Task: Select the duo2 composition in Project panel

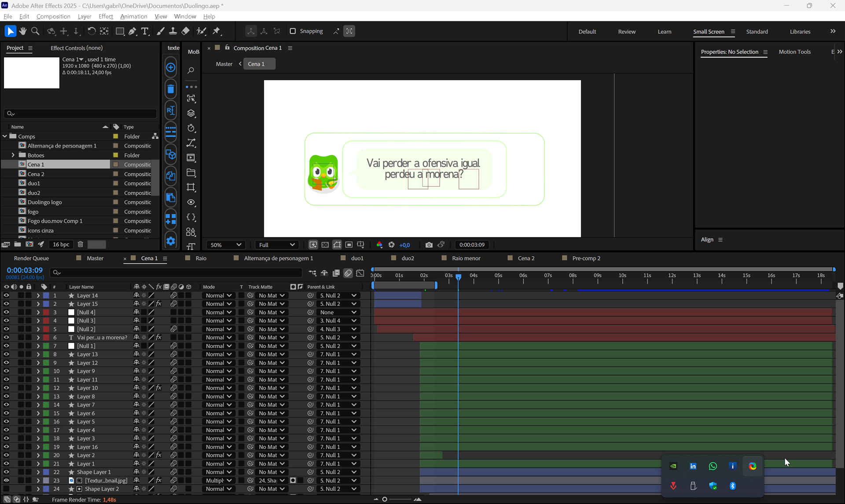Action: [x=34, y=193]
